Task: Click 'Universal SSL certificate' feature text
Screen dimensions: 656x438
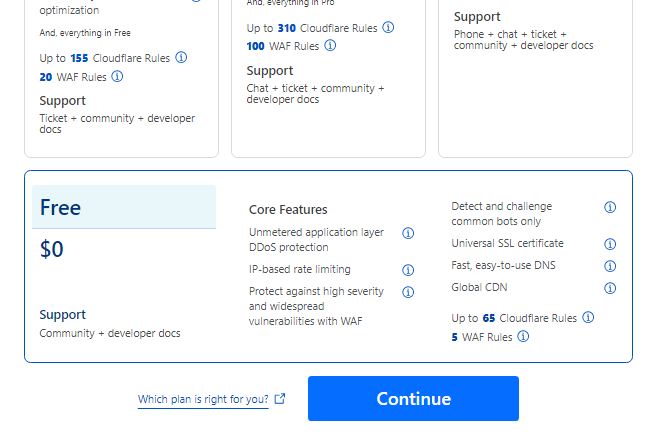Action: [507, 243]
